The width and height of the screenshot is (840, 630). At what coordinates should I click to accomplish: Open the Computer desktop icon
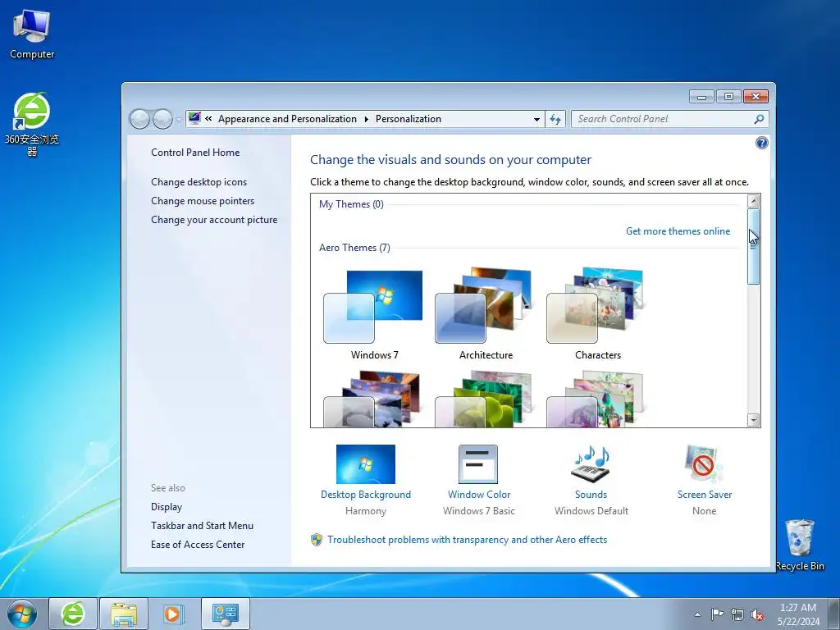coord(32,34)
